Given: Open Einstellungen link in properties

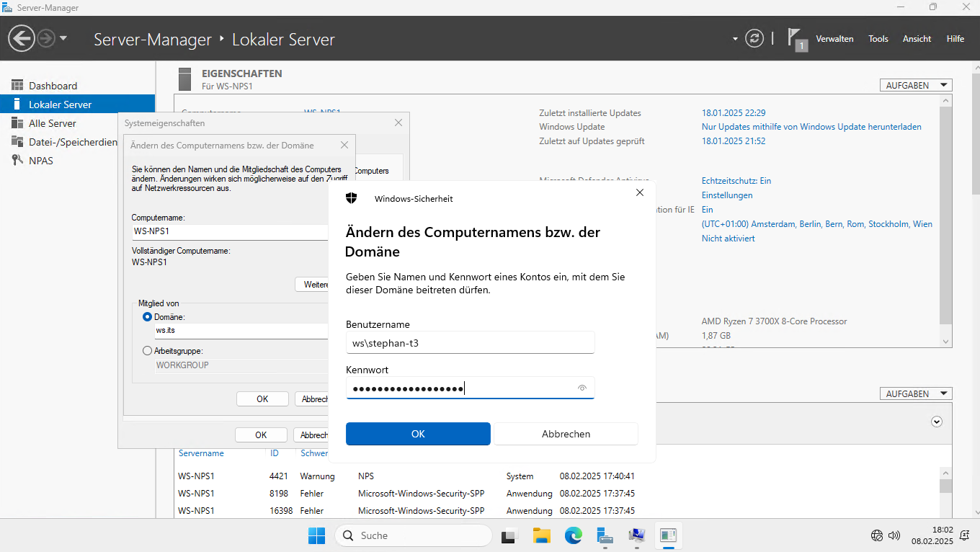Looking at the screenshot, I should point(727,195).
